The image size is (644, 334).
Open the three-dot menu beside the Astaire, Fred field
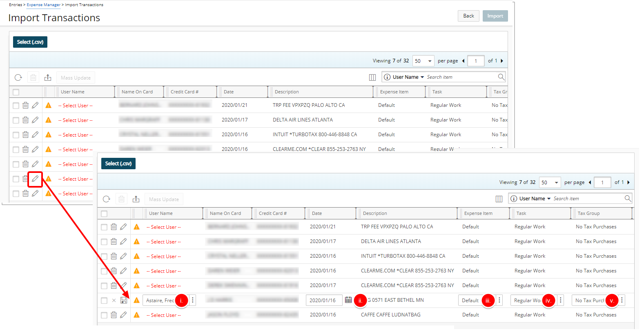point(193,300)
